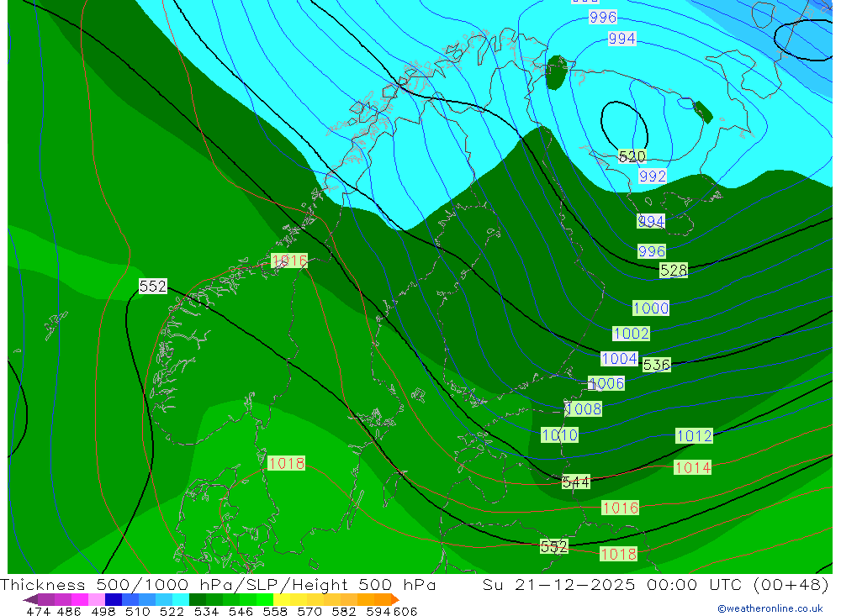The image size is (841, 616).
Task: Click the 'Thickness 500/1000 hPa/SLP/Height 500 hPa' title
Action: [217, 584]
